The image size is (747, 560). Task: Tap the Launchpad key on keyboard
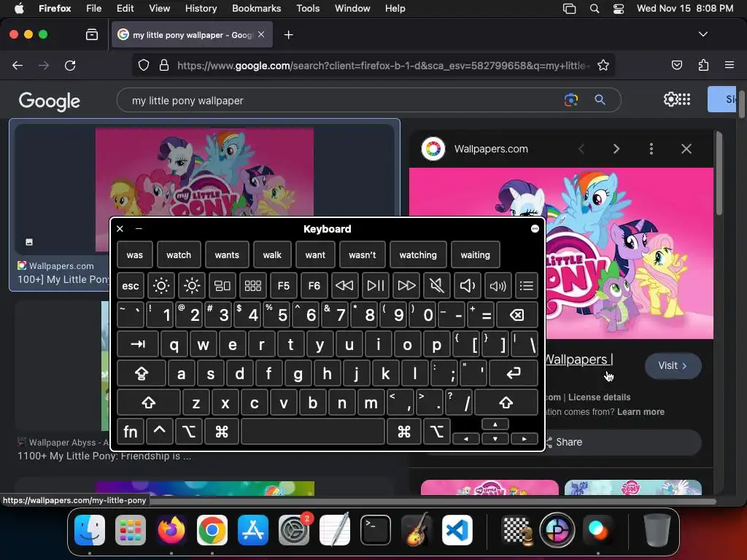click(252, 286)
